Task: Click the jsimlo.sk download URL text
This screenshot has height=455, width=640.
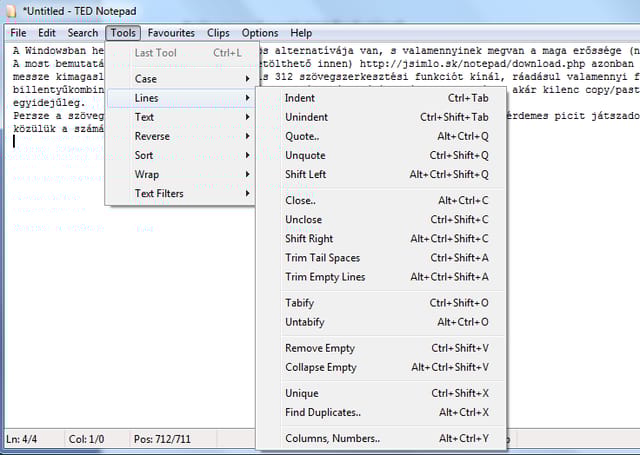Action: point(472,64)
